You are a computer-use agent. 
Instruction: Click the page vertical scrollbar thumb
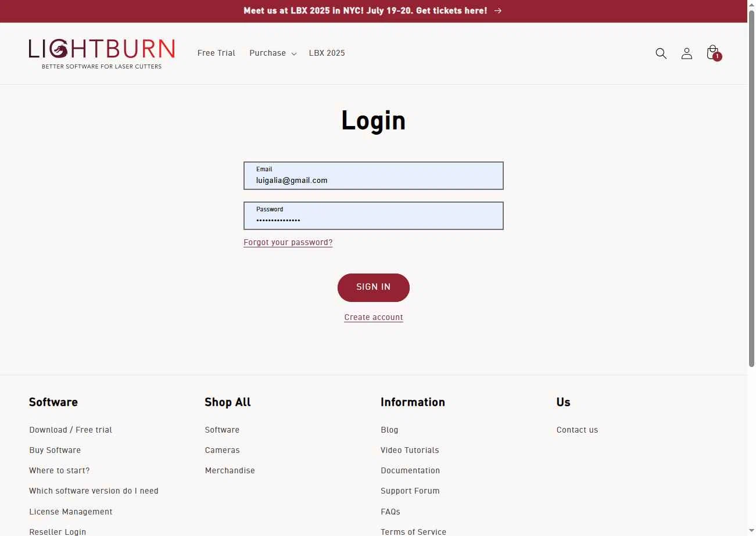tap(751, 189)
